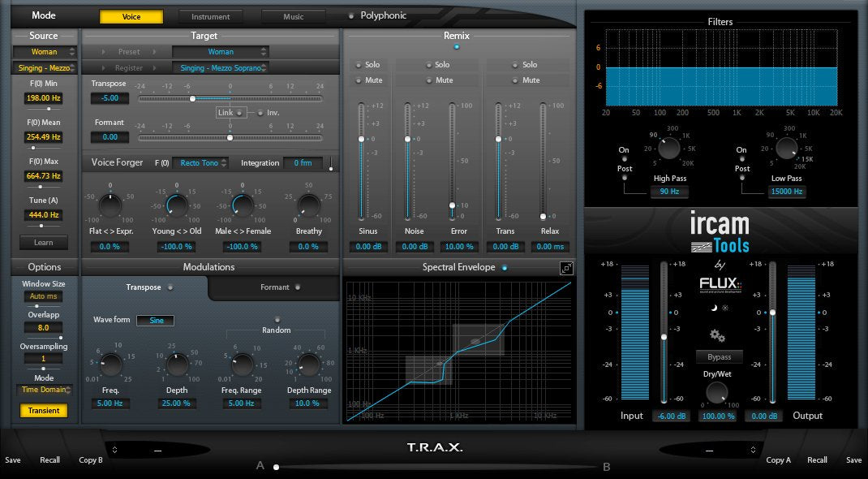The image size is (868, 479).
Task: Open the Sine wave form dropdown
Action: (x=155, y=320)
